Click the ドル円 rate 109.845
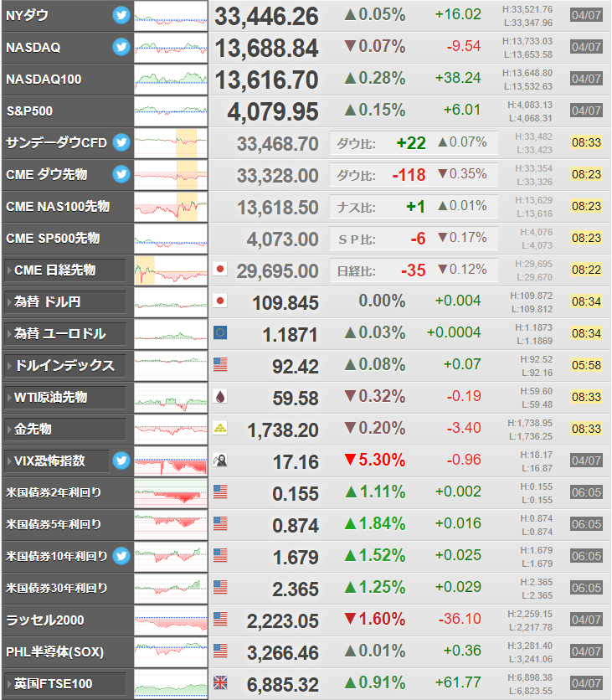Image resolution: width=612 pixels, height=700 pixels. click(x=285, y=302)
